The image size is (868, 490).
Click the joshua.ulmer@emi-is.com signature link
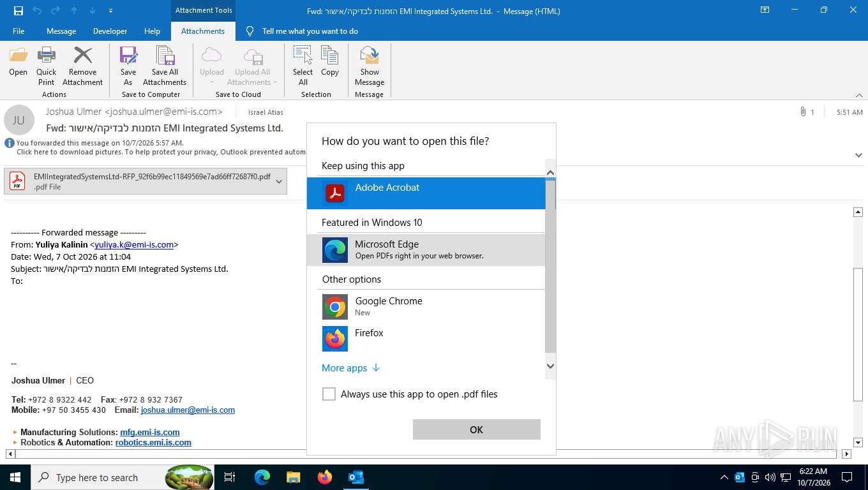[188, 410]
